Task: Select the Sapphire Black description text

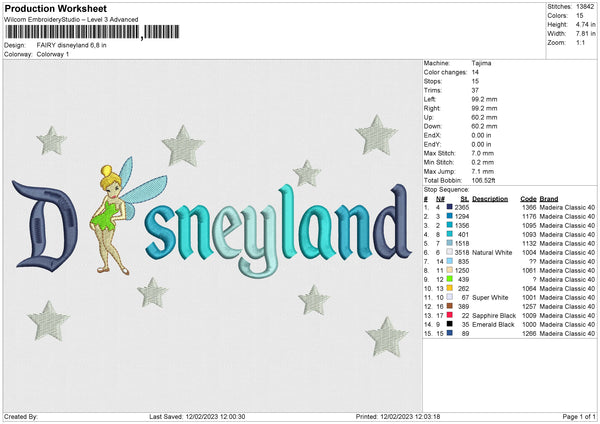Action: point(494,315)
